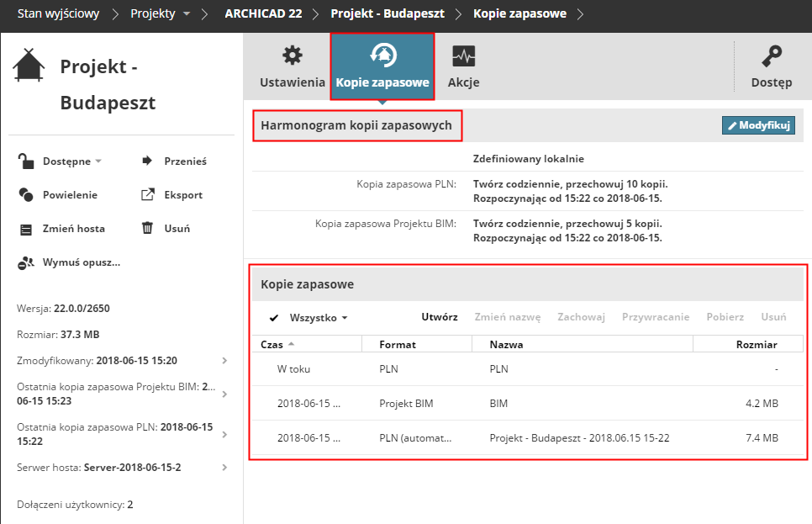Viewport: 812px width, 524px height.
Task: Select the W toku PLN backup row
Action: coord(528,369)
